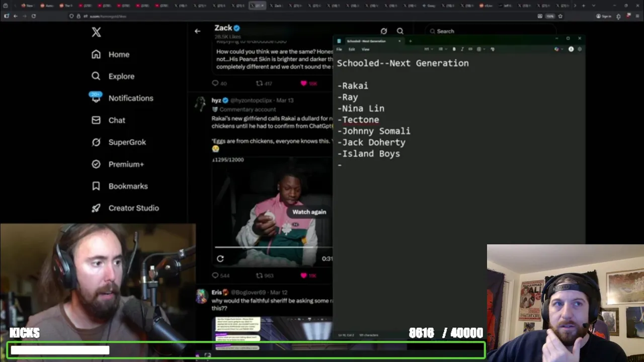Repost hyz post with 963 reposts
Screen dimensions: 644x362
coord(264,276)
